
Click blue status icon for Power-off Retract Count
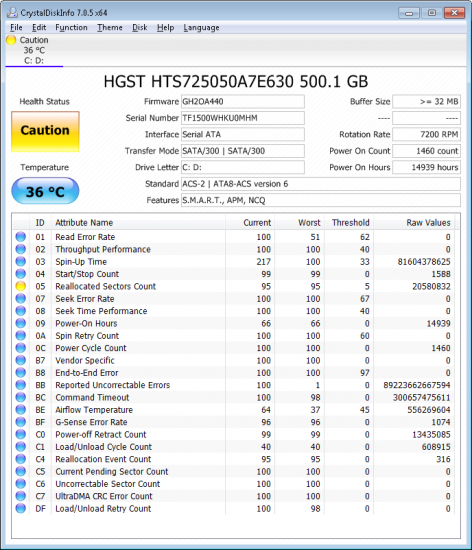tap(21, 434)
